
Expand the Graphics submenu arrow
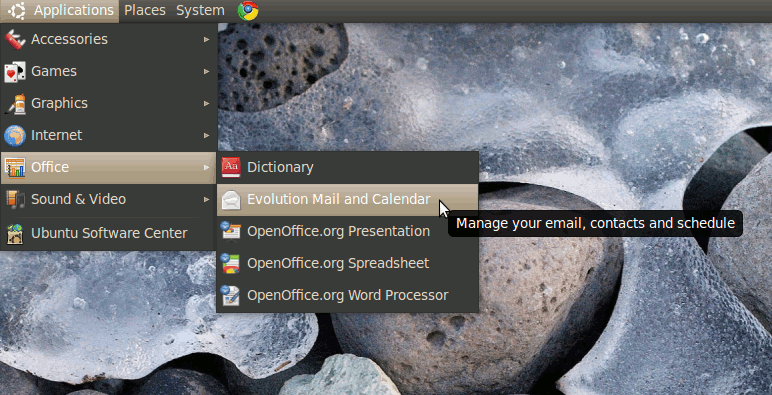click(207, 103)
